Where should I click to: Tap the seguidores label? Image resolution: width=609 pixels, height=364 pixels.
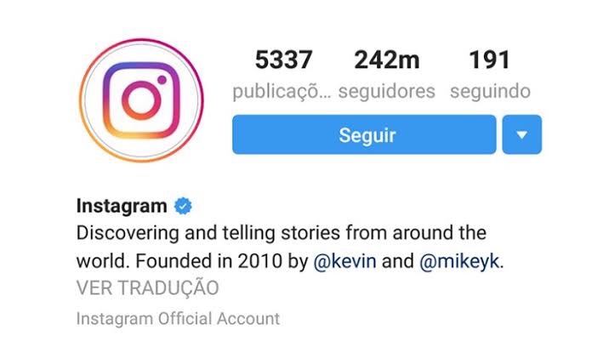(x=387, y=92)
